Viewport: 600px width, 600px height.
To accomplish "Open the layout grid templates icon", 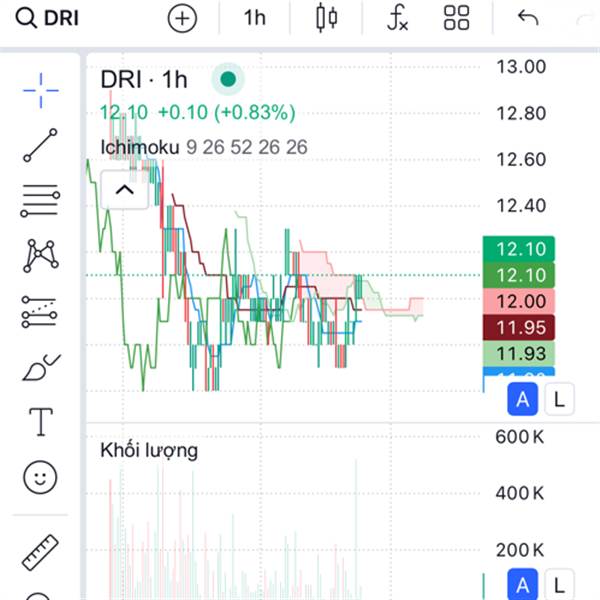I will pos(456,18).
